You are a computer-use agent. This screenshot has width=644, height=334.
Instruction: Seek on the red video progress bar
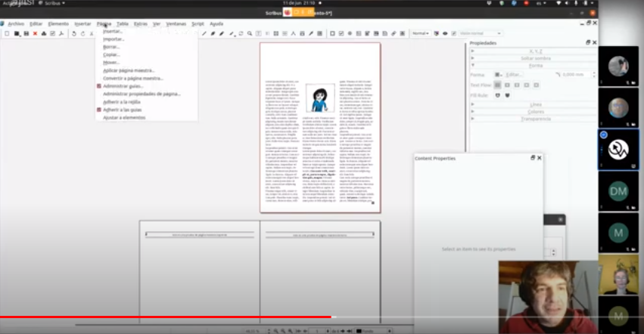tap(166, 317)
